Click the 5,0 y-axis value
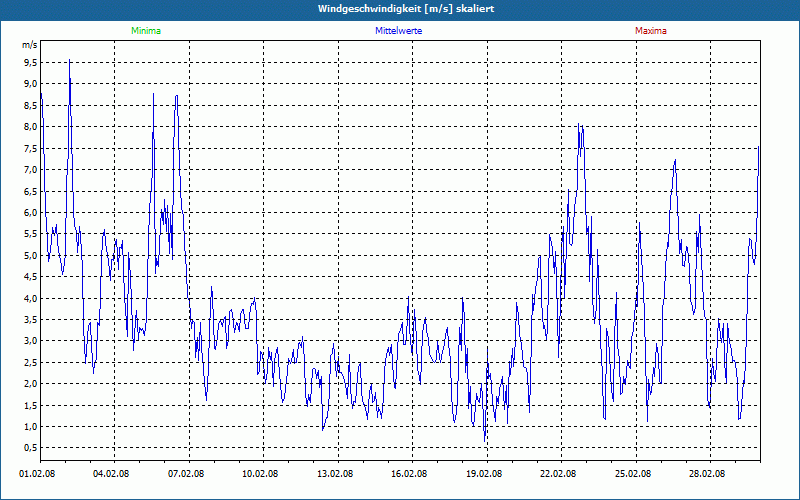 pyautogui.click(x=31, y=255)
